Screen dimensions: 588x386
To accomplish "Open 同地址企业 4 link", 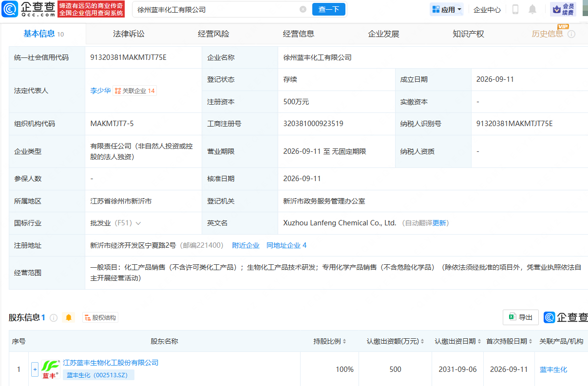I will coord(286,245).
